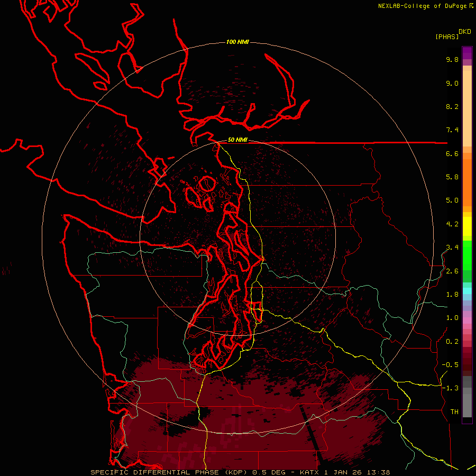The image size is (476, 476).
Task: Click the 2.6 value on the scale
Action: (452, 271)
